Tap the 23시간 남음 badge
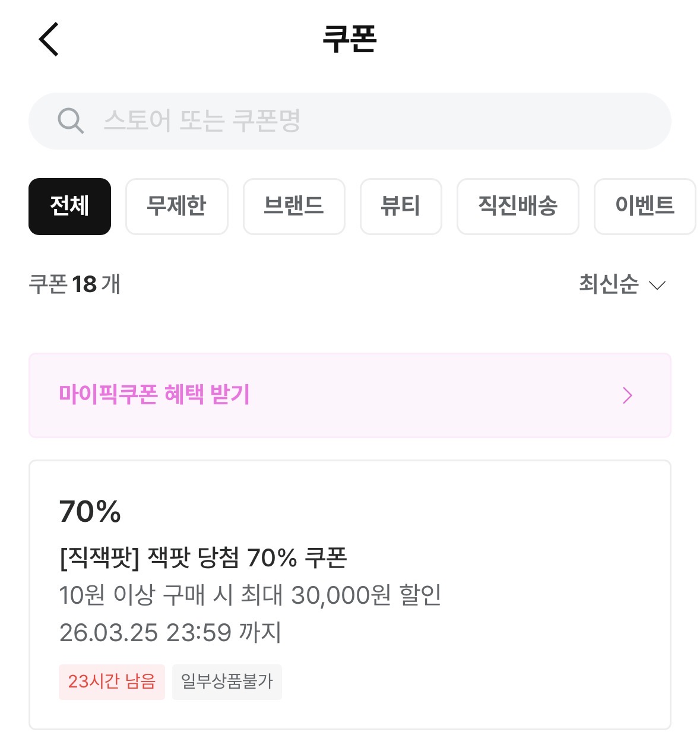700x751 pixels. tap(112, 682)
